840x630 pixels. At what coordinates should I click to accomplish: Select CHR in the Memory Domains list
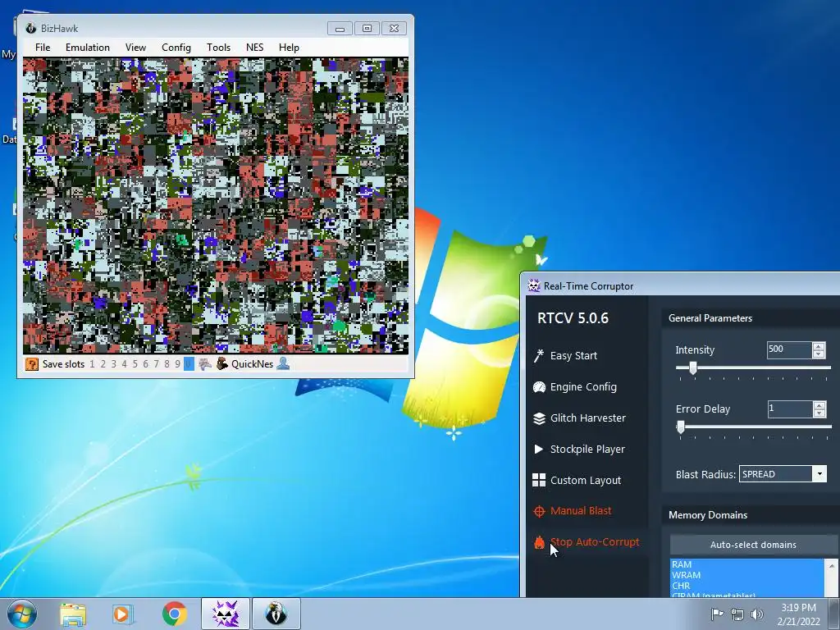click(x=746, y=586)
